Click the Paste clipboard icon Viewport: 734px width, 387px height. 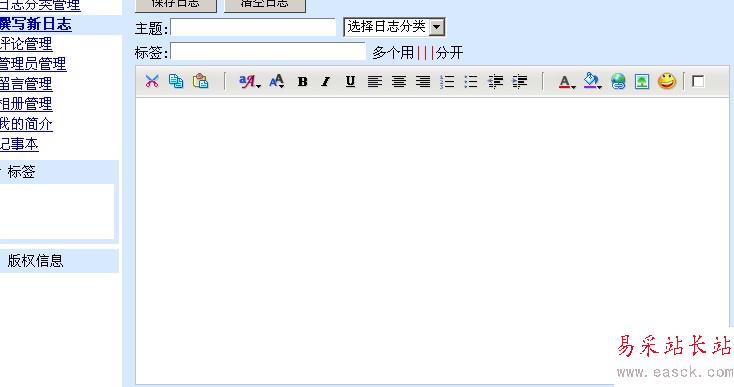pyautogui.click(x=200, y=81)
